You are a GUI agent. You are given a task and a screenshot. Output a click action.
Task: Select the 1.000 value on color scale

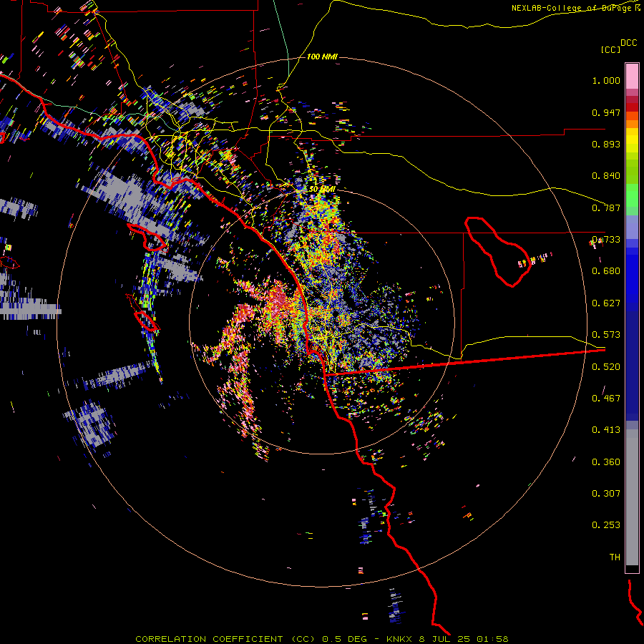606,80
